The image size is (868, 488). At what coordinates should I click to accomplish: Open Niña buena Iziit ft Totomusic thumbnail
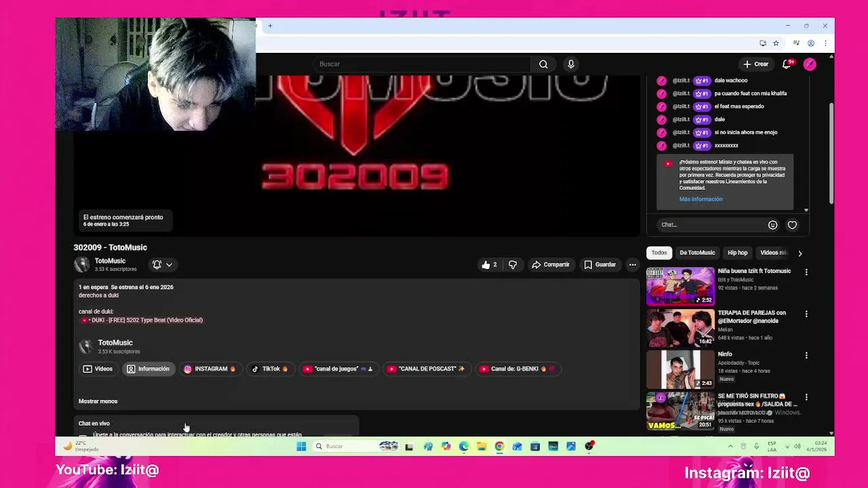[680, 286]
